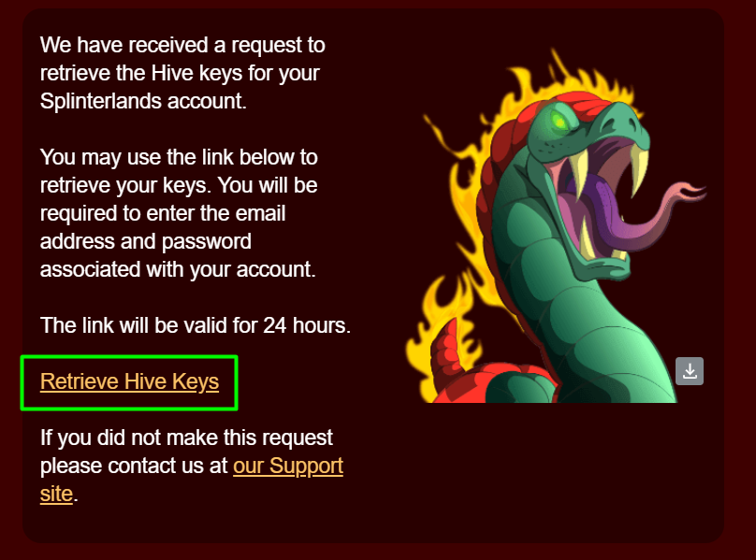Click the "24 hours" text
756x560 pixels.
pyautogui.click(x=307, y=325)
